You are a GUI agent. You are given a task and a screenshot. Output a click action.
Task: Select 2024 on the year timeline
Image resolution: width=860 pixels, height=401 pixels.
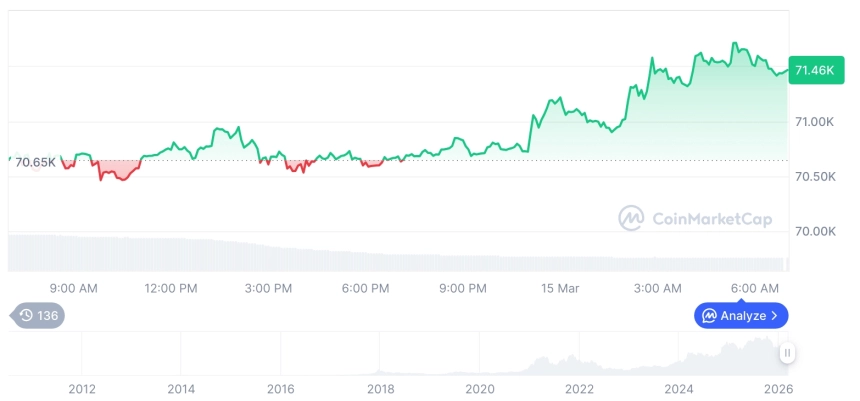679,389
